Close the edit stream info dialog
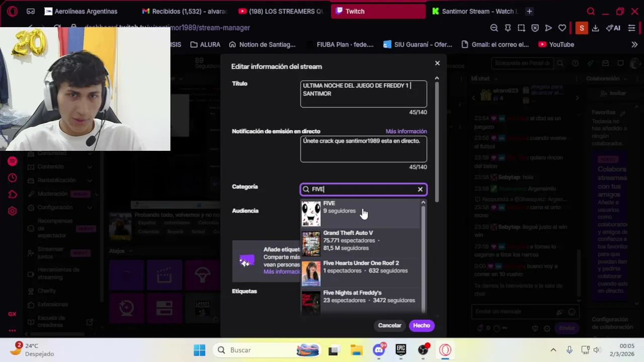The image size is (644, 362). (x=437, y=63)
